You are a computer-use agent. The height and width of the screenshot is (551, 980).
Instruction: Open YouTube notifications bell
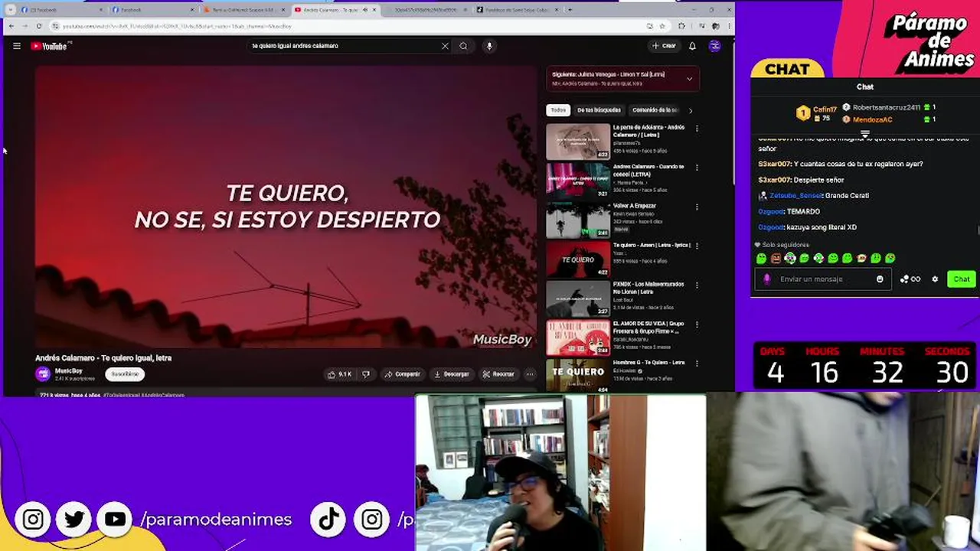(692, 46)
